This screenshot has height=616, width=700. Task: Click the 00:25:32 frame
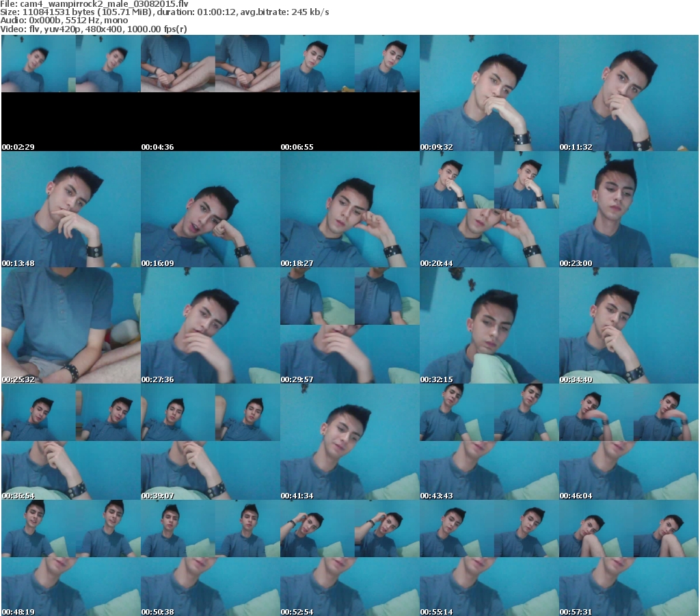[71, 325]
